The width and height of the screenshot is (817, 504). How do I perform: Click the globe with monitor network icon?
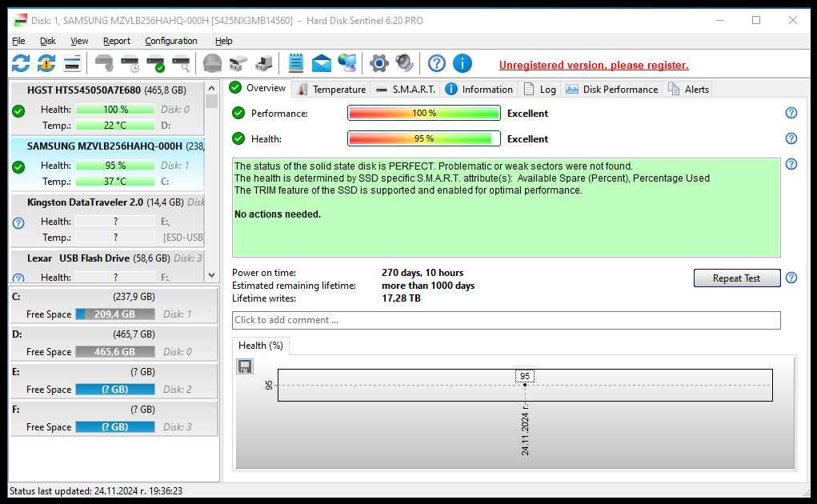pos(347,63)
